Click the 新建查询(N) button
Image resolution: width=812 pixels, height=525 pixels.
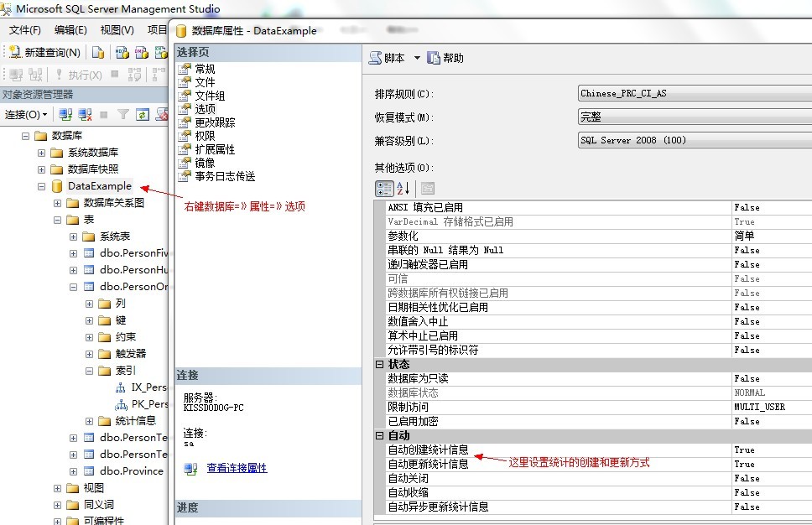click(x=44, y=52)
